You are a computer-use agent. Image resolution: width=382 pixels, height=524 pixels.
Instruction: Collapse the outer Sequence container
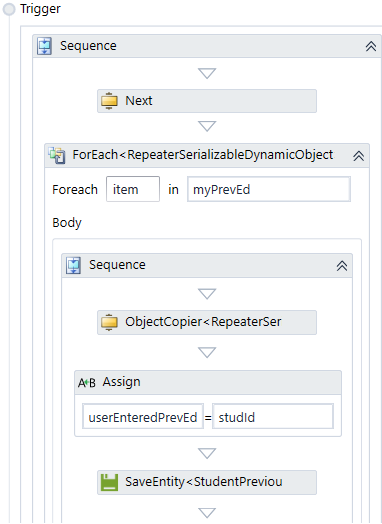[x=371, y=46]
